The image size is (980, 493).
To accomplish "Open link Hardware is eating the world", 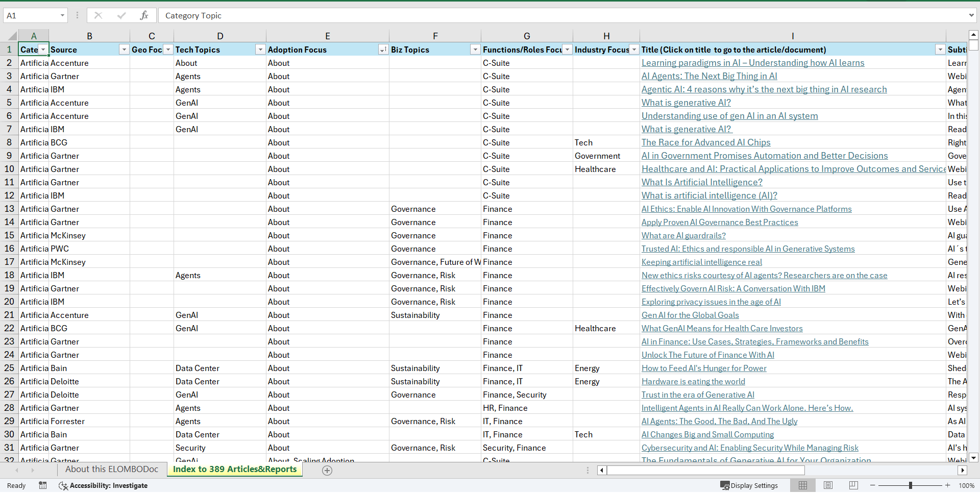I will click(x=693, y=381).
